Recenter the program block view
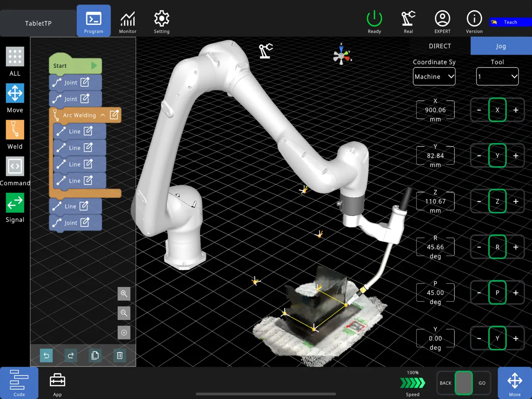The height and width of the screenshot is (399, 532). coord(124,332)
